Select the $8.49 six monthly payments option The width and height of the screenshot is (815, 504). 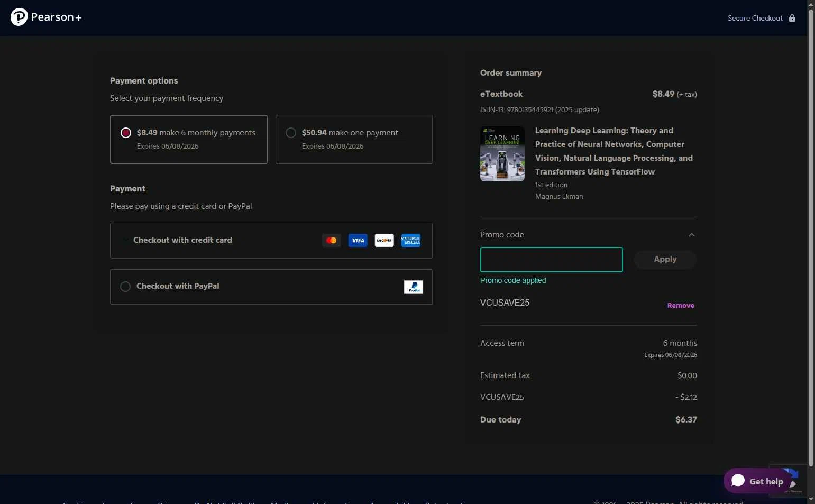(x=189, y=139)
